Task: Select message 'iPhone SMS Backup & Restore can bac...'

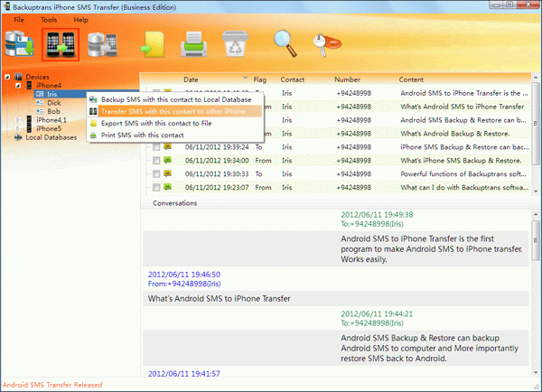Action: (x=464, y=147)
